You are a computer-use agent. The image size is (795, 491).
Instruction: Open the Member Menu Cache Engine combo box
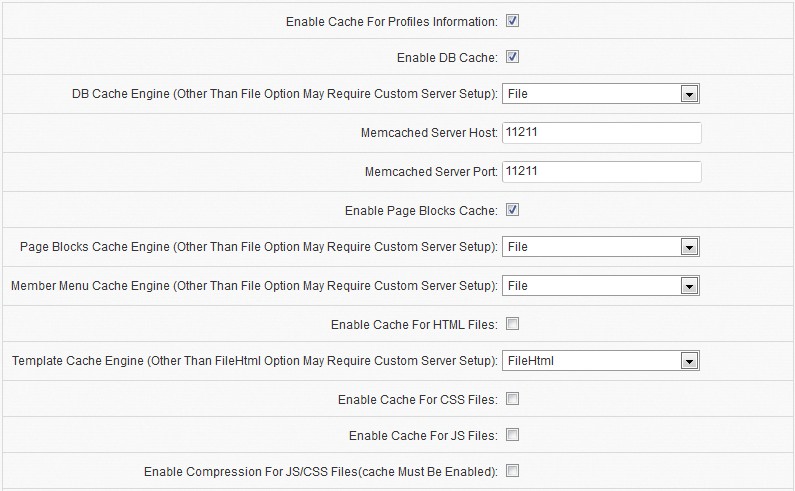[x=600, y=286]
